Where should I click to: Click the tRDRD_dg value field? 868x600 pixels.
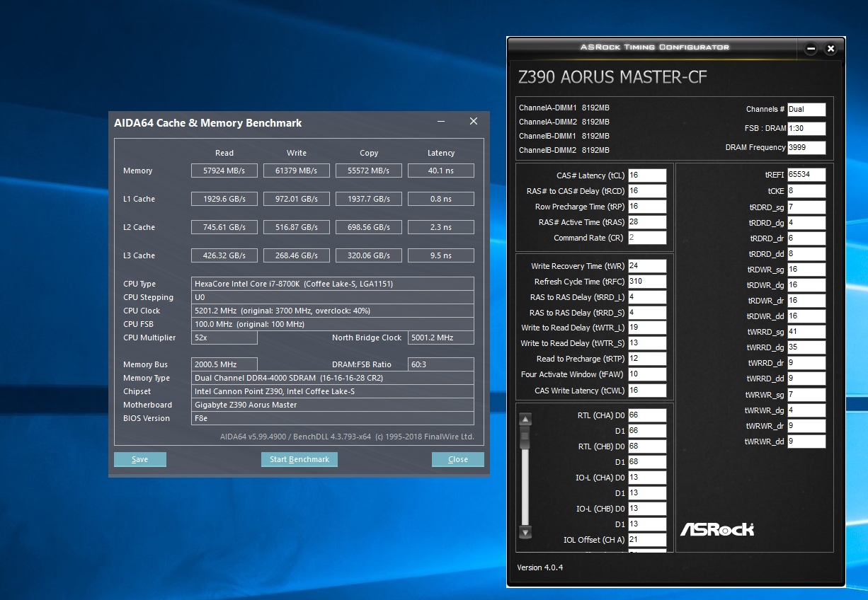(x=806, y=223)
